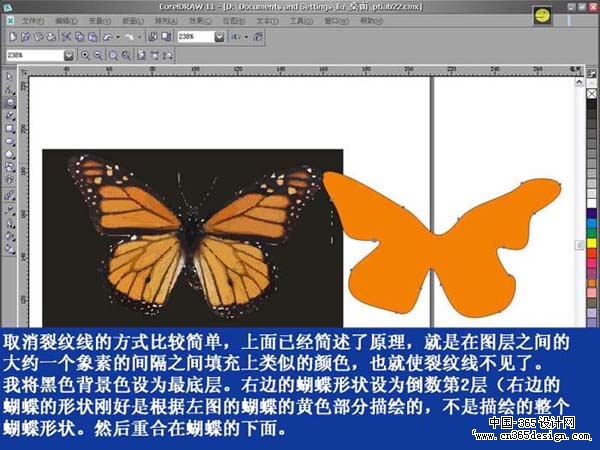The height and width of the screenshot is (450, 600).
Task: Select the Text tool in toolbox
Action: 9,180
